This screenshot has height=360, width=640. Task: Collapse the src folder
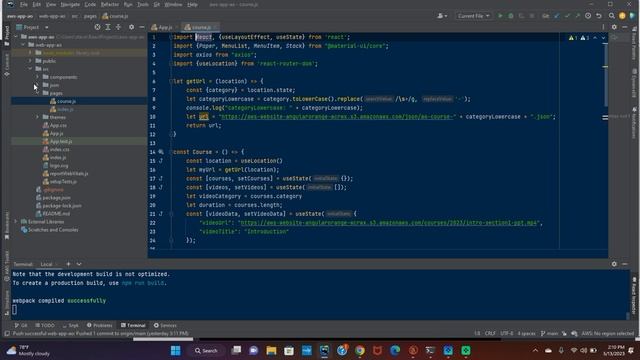30,69
